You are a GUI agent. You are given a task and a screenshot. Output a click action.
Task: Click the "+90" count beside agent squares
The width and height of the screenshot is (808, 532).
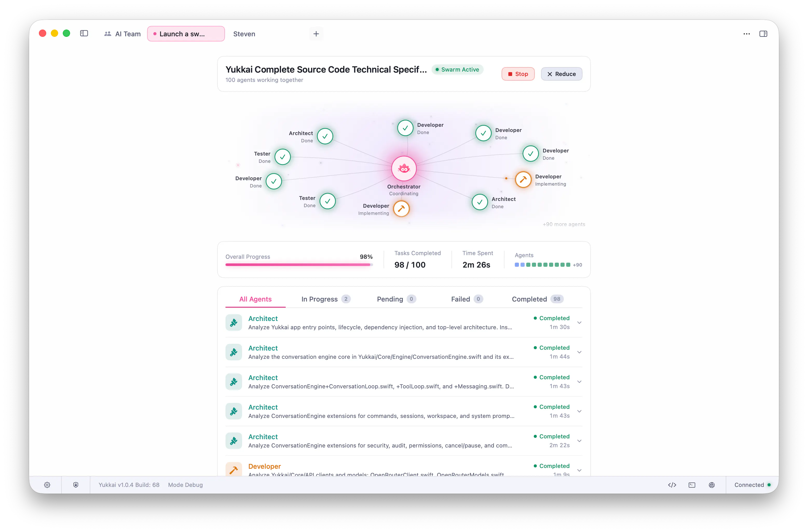[x=577, y=265]
